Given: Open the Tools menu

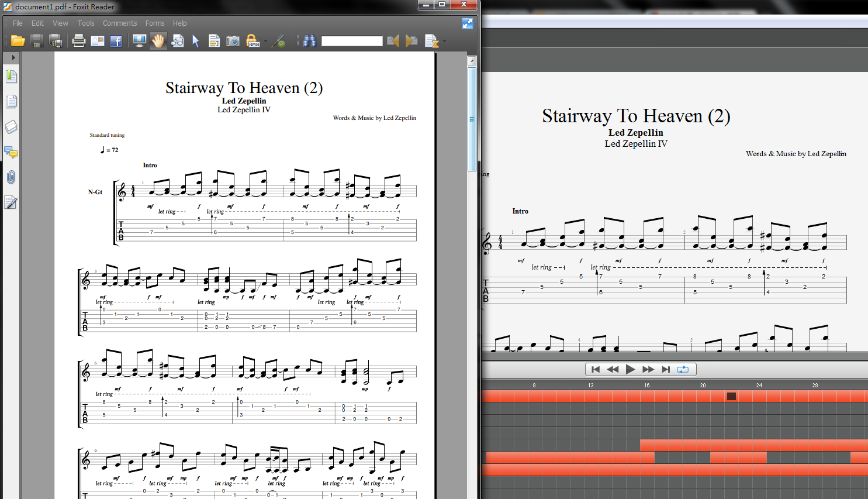Looking at the screenshot, I should (86, 23).
